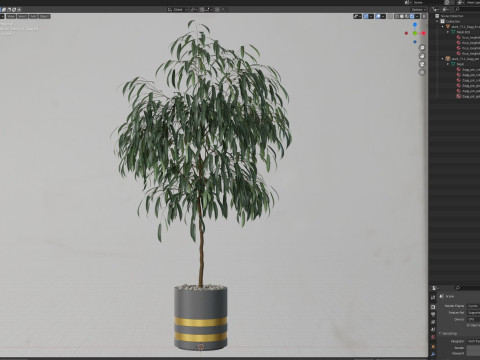Open the Output properties tab
This screenshot has height=360, width=480.
433,314
